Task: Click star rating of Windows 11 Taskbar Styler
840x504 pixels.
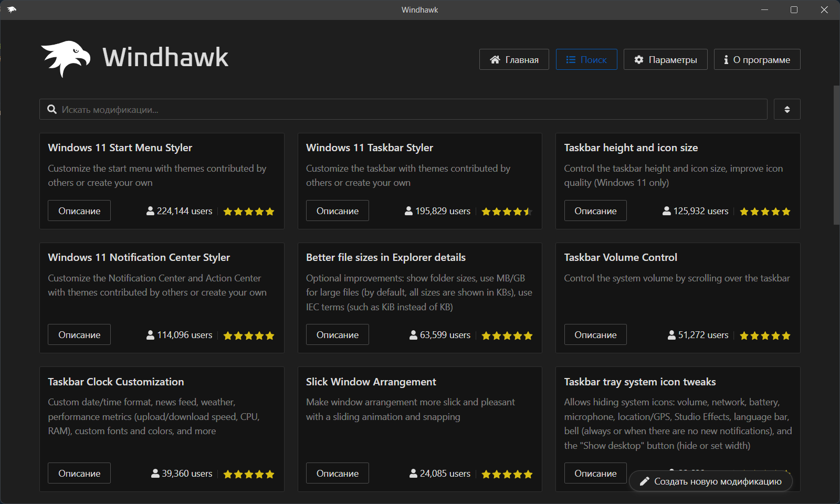Action: coord(507,212)
